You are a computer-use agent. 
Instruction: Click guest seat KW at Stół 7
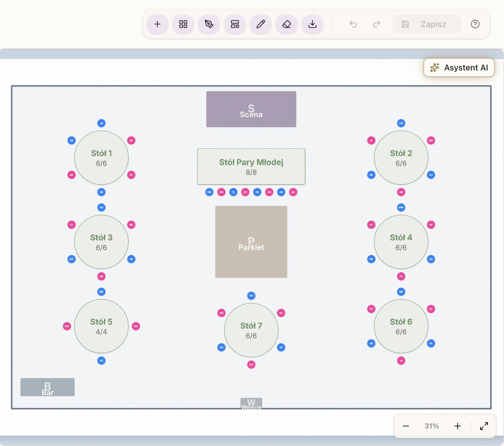tap(251, 364)
